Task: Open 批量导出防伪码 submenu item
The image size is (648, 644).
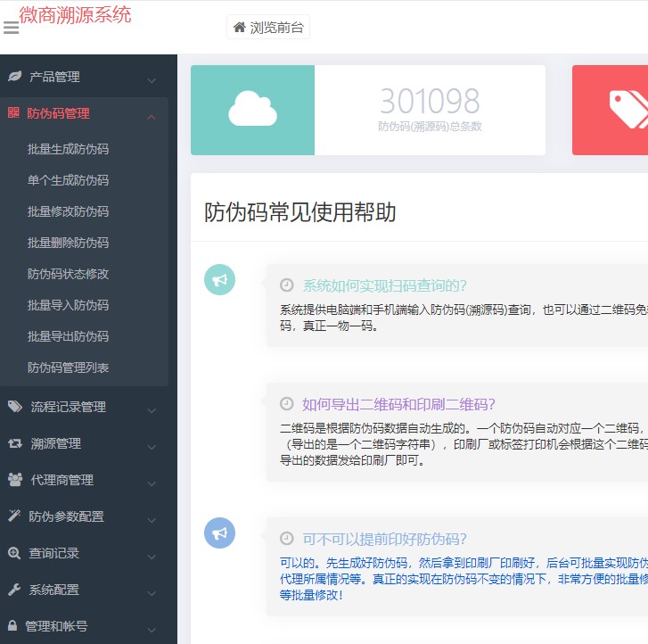Action: (x=69, y=336)
